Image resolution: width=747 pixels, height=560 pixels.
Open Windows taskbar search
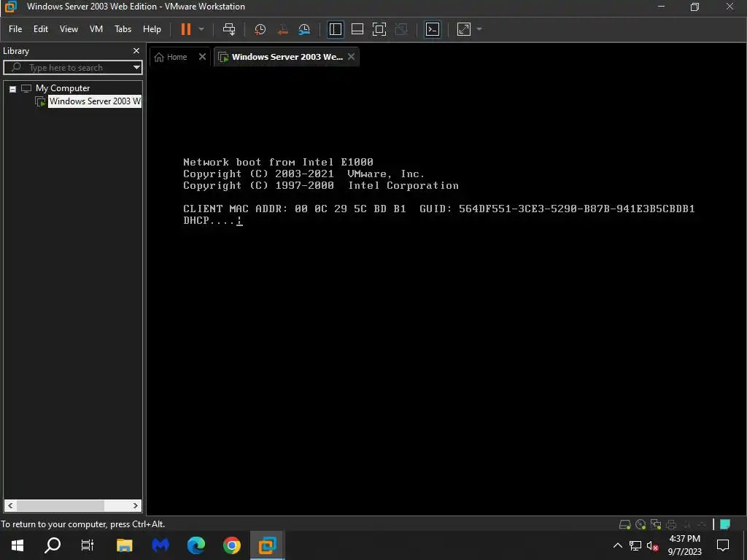coord(53,545)
